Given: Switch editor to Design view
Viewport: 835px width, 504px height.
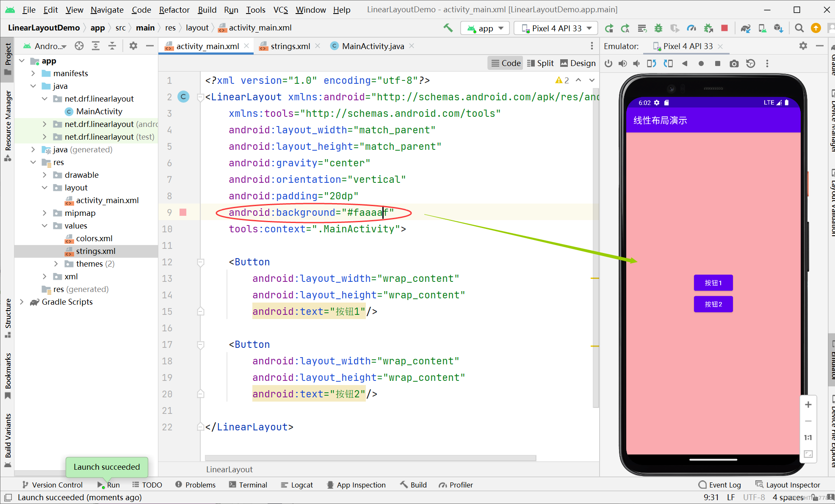Looking at the screenshot, I should coord(578,63).
